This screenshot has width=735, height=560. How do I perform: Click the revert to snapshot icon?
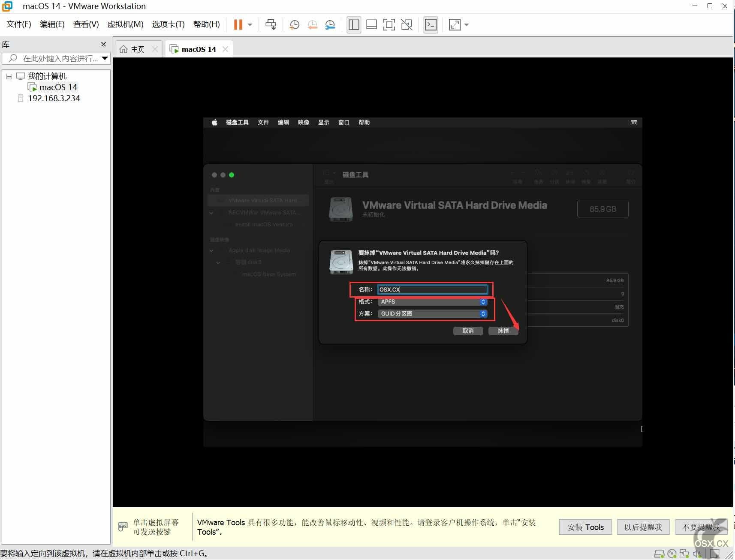click(x=312, y=24)
